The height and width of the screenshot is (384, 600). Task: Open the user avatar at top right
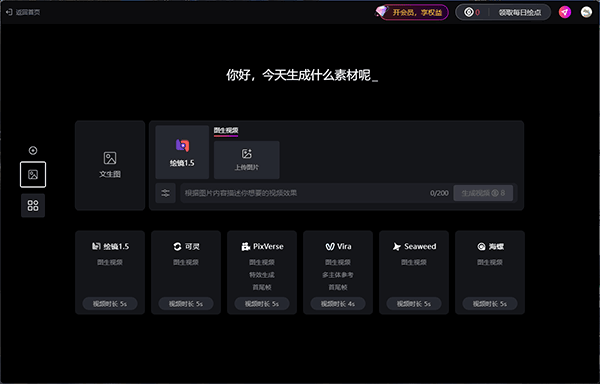[x=586, y=12]
